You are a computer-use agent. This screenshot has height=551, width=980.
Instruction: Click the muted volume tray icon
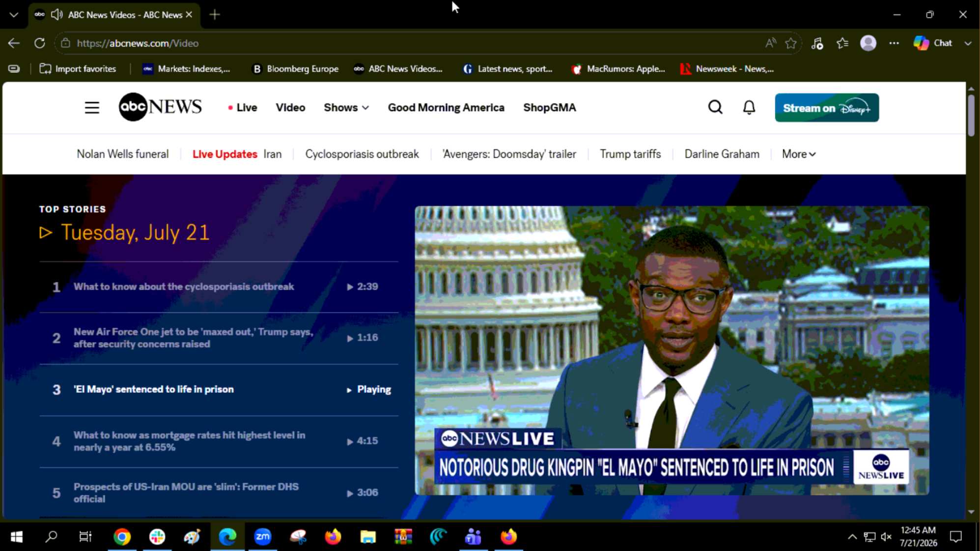click(886, 537)
